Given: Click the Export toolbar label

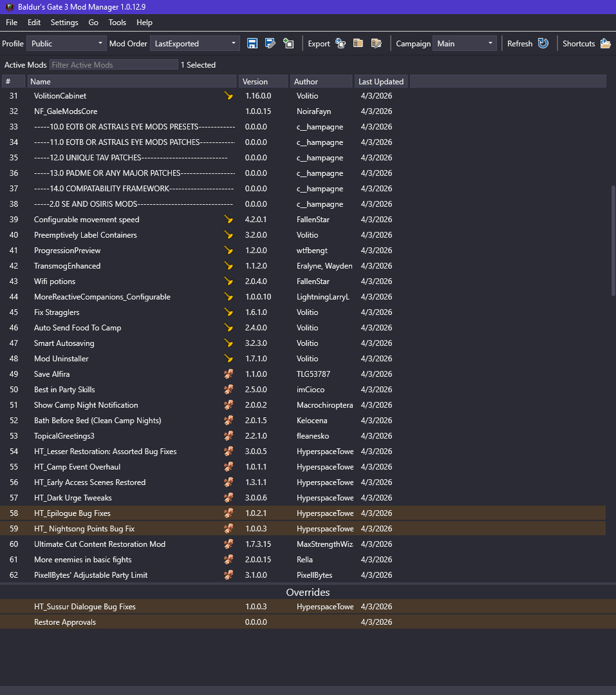Looking at the screenshot, I should [319, 43].
